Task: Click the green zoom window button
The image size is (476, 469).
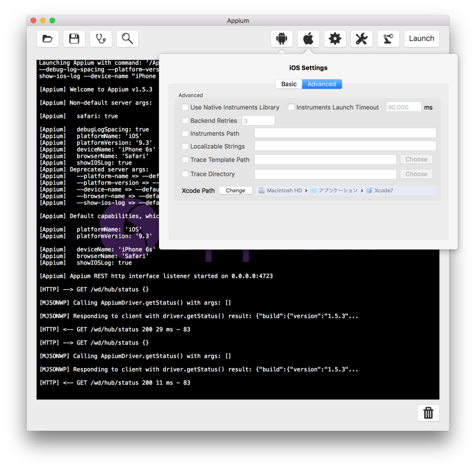Action: tap(52, 20)
